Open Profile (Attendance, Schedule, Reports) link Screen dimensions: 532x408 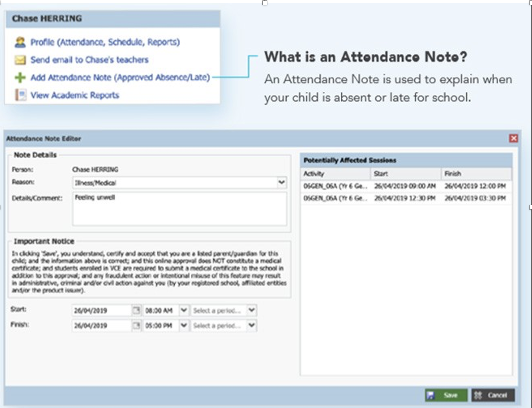click(x=105, y=42)
